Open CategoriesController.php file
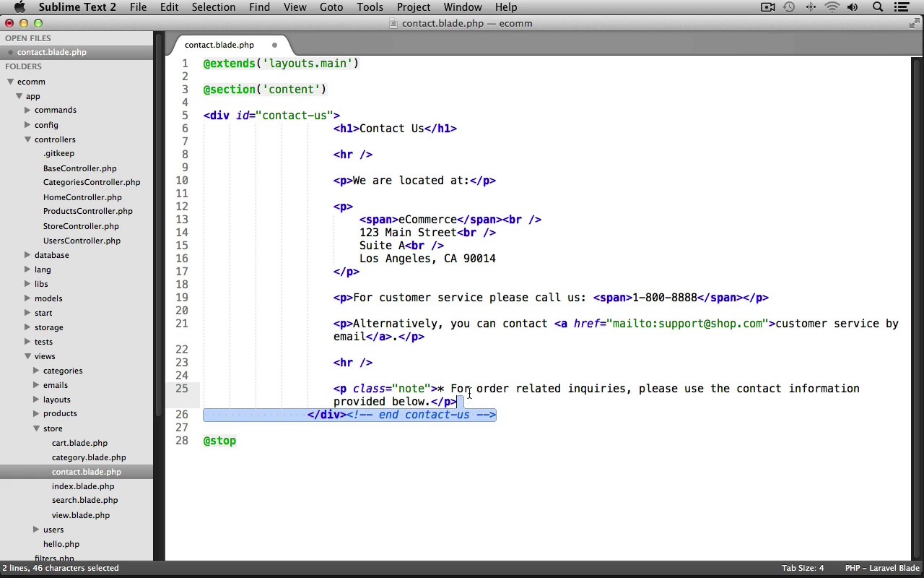This screenshot has height=578, width=924. 92,182
